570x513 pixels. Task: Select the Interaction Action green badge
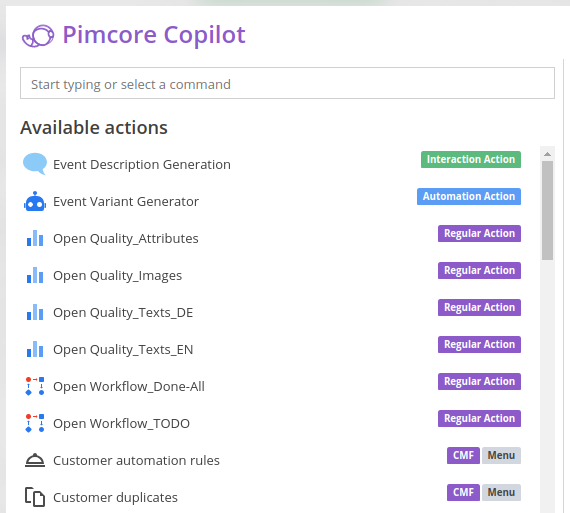point(471,160)
